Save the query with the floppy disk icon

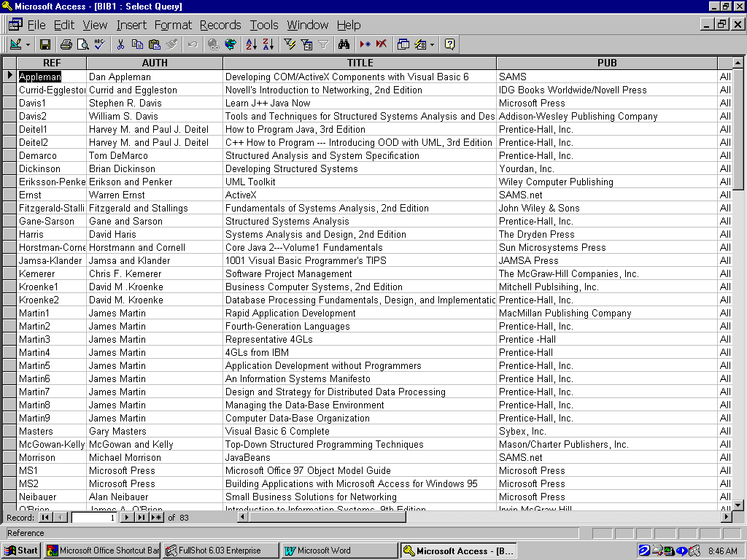click(x=45, y=44)
